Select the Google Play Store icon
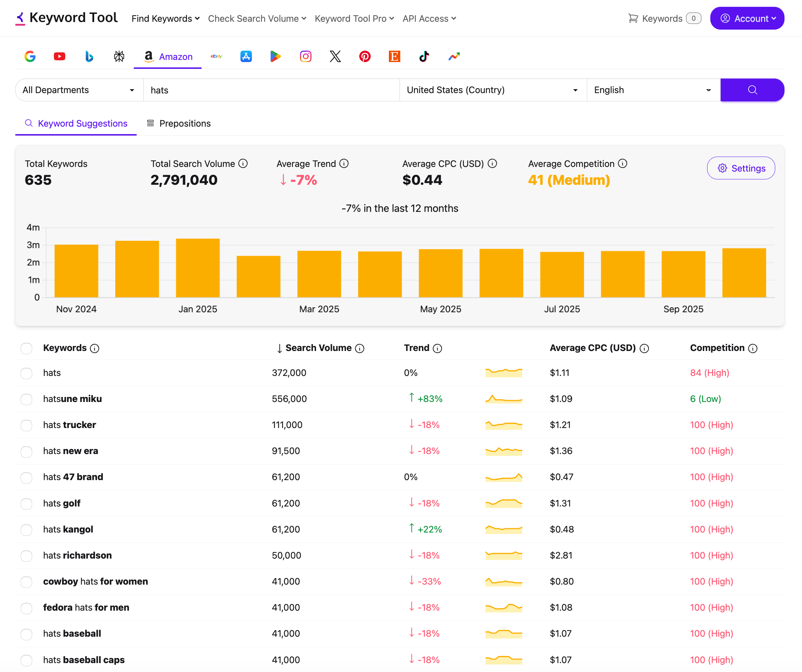802x672 pixels. (275, 56)
